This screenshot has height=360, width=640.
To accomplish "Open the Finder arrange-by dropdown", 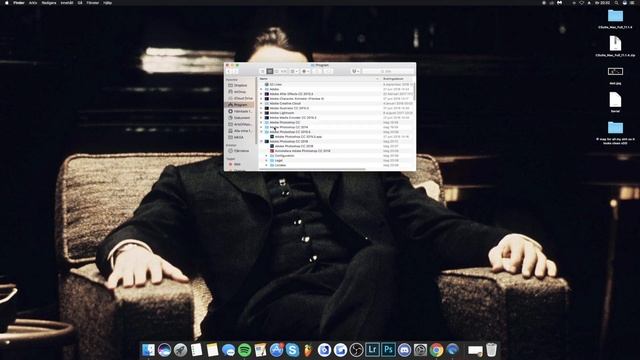I will click(x=294, y=71).
